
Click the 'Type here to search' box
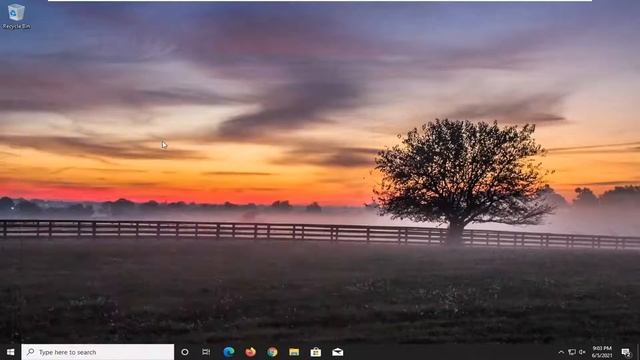pos(98,352)
